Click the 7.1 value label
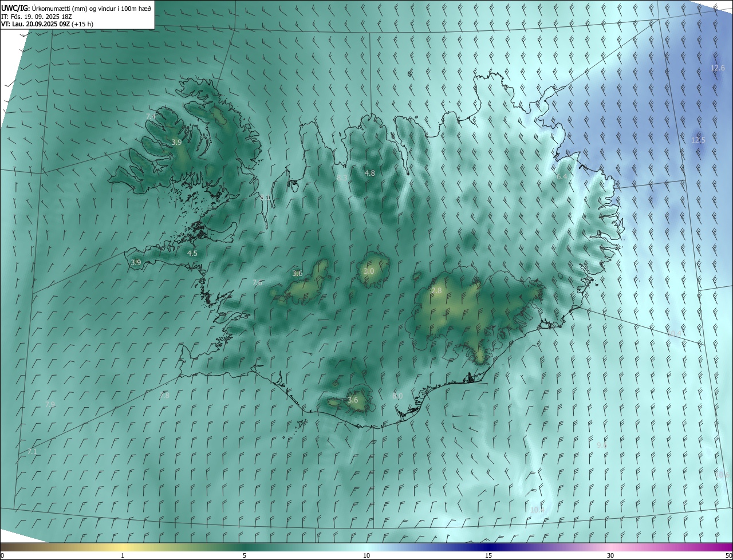 tap(32, 452)
